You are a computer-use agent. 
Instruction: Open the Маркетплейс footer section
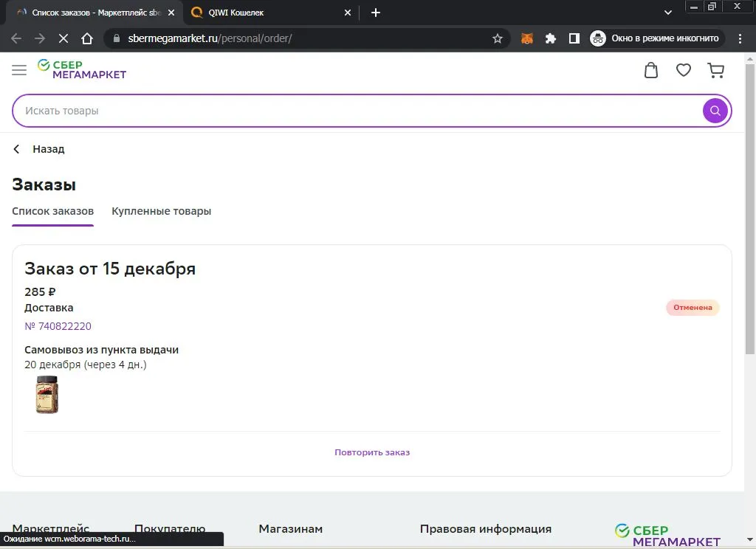tap(51, 529)
